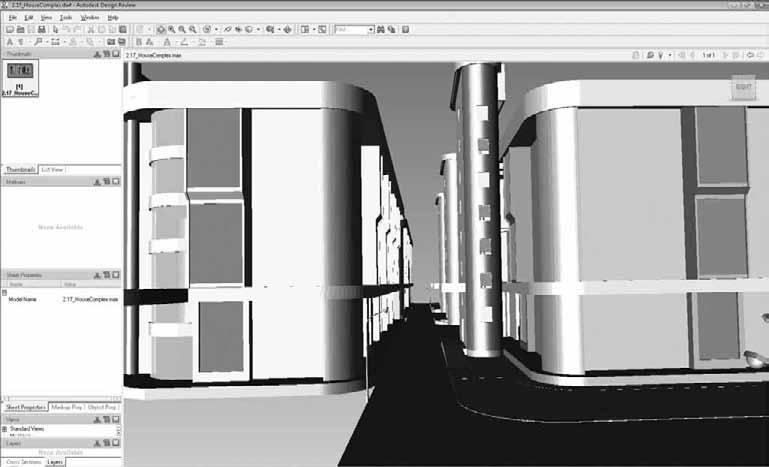Click the 2.17_HouseComplex.max canvas title

153,55
